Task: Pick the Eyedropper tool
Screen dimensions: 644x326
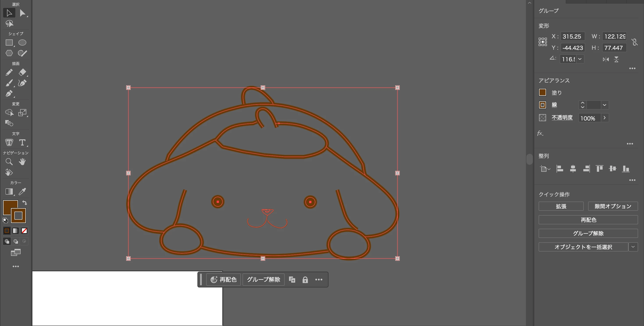Action: (22, 191)
